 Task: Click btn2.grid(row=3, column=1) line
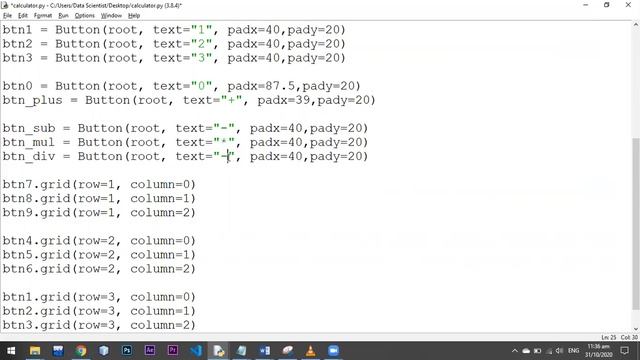click(99, 311)
